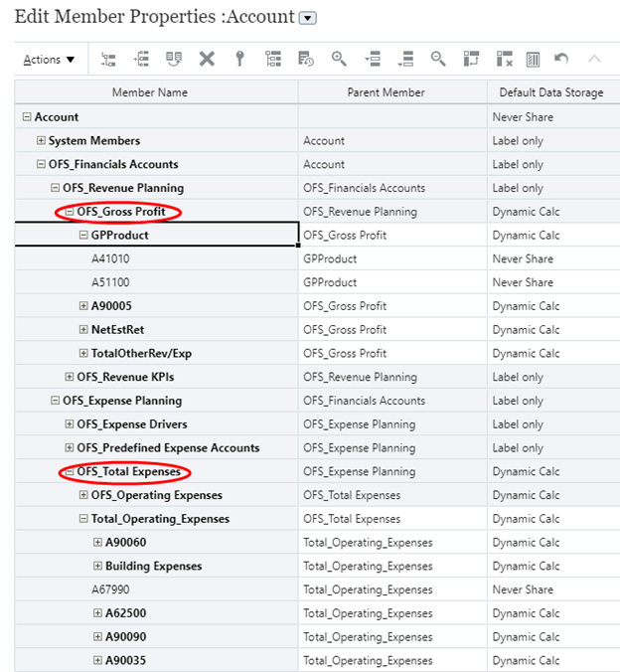Click the zoom in magnifier icon
620x672 pixels.
(339, 60)
